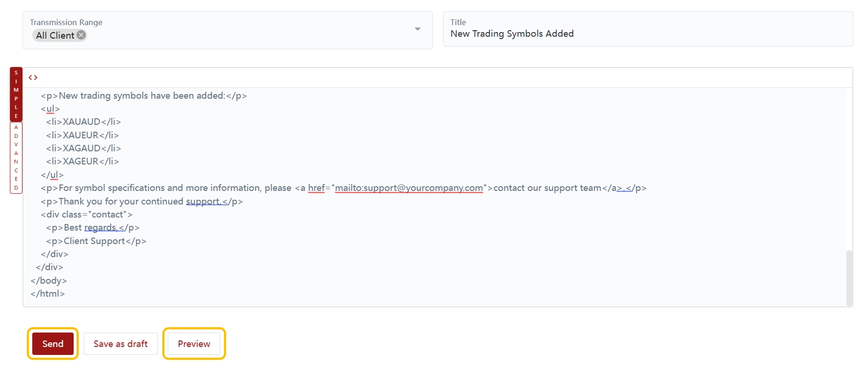Focus the Title input field
Image resolution: width=868 pixels, height=369 pixels.
point(647,34)
